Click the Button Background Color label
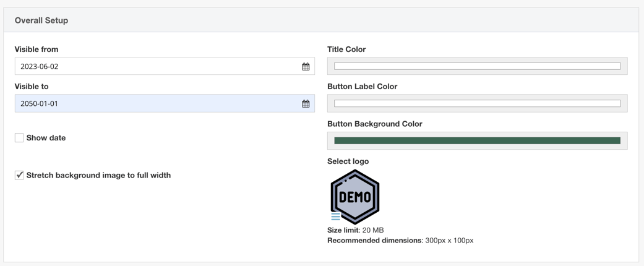Screen dimensions: 644x266 (x=375, y=124)
